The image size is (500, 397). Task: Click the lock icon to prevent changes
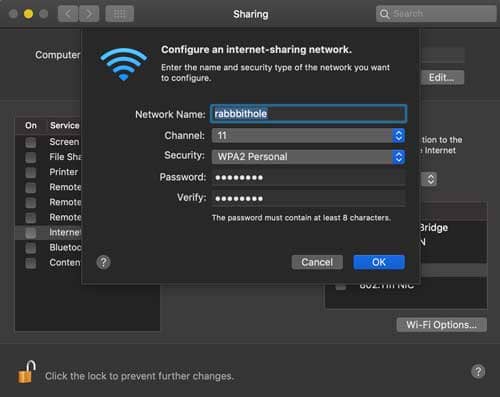point(27,372)
